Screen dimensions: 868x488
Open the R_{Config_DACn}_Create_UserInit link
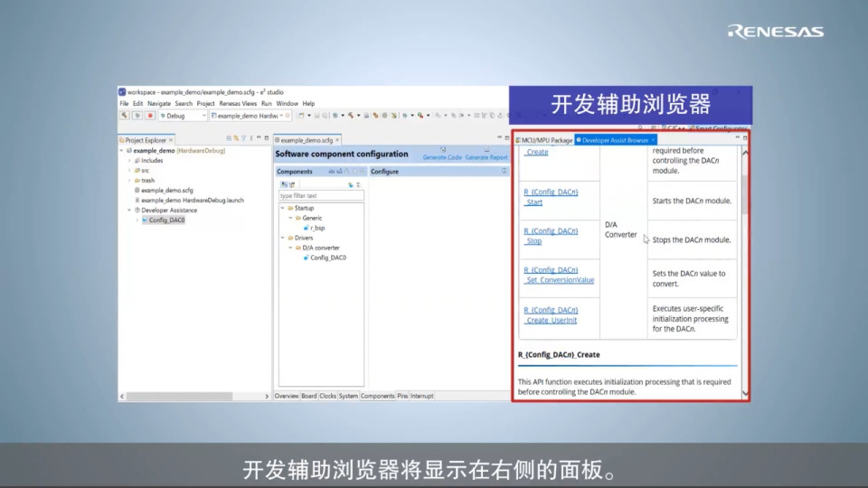551,315
